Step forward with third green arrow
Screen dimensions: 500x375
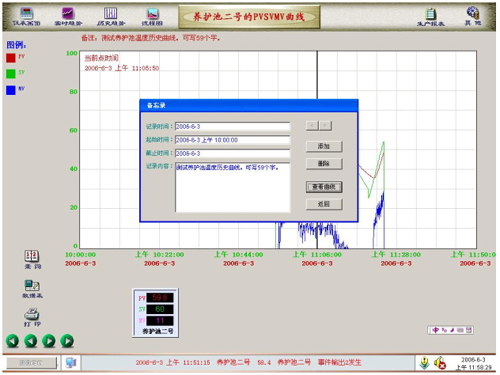pyautogui.click(x=49, y=341)
